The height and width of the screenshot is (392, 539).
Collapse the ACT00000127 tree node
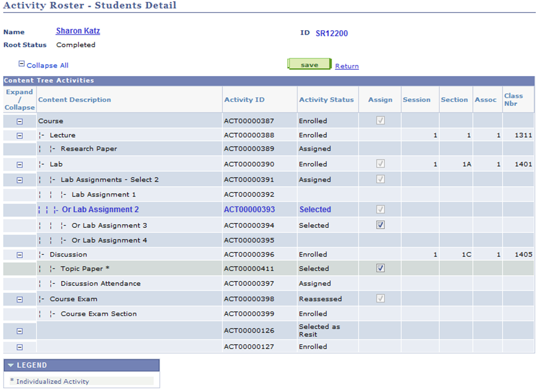(19, 347)
